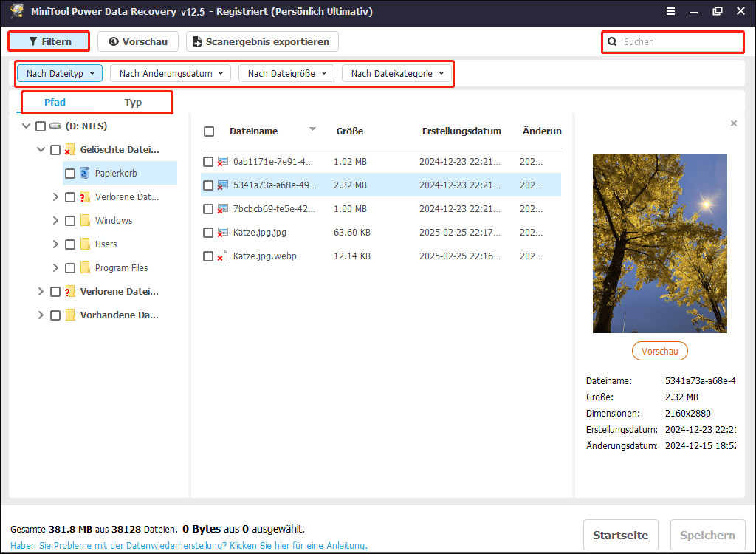Open the Nach Änderungsdatum dropdown
Viewport: 756px width, 554px height.
(171, 73)
